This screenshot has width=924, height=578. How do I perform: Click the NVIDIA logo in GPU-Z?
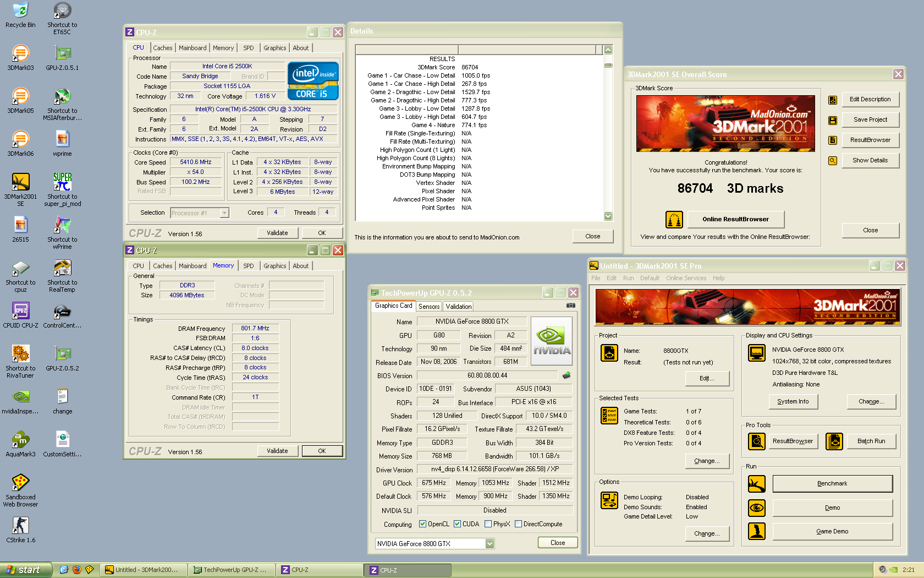point(552,341)
